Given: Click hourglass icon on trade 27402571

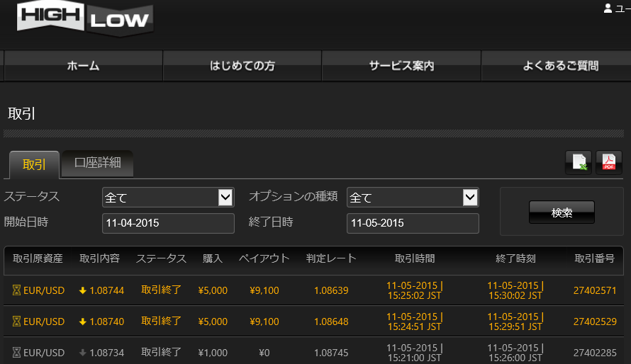Looking at the screenshot, I should [x=16, y=291].
